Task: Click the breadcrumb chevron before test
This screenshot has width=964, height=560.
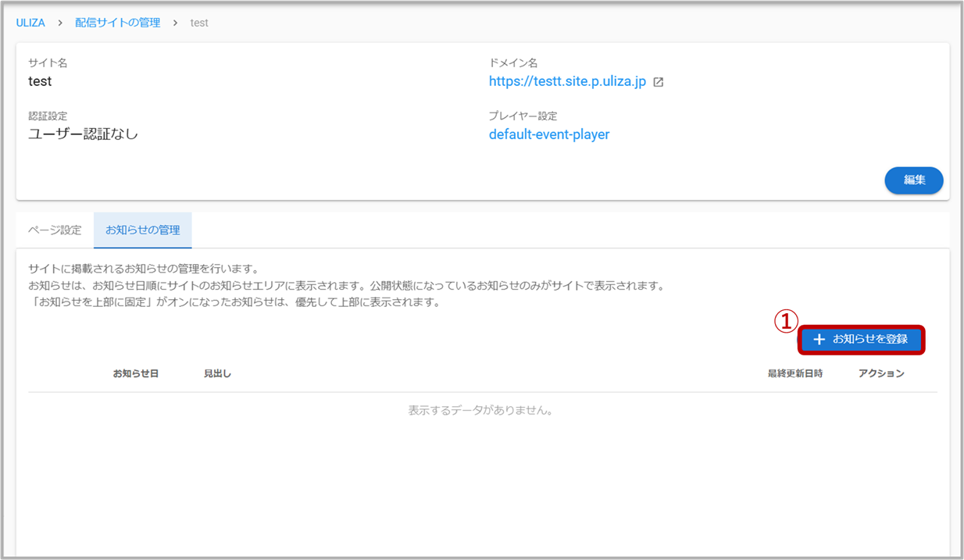Action: tap(176, 23)
